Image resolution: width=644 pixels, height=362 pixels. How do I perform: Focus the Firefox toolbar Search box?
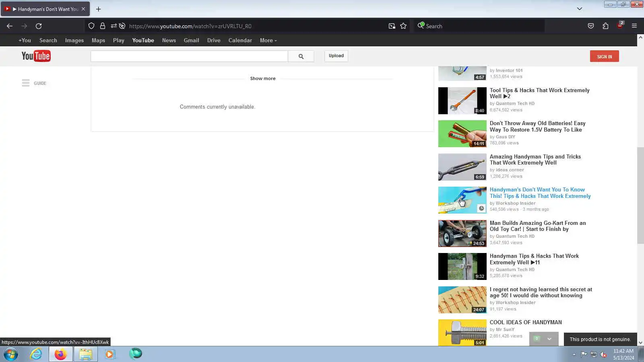479,26
